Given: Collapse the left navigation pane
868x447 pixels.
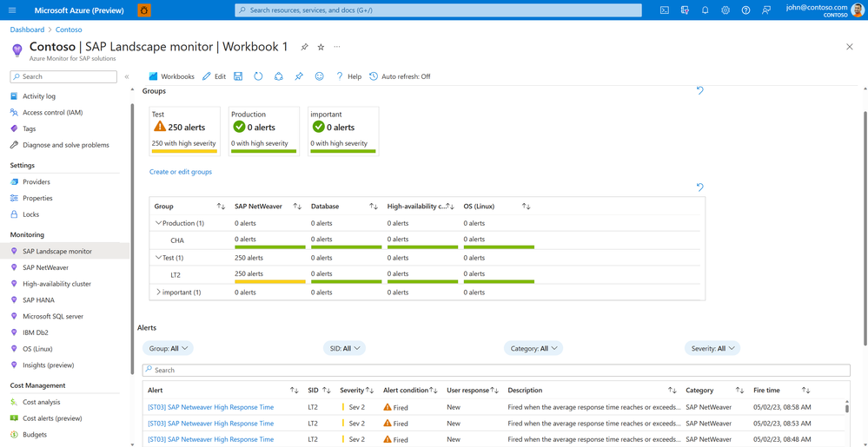Looking at the screenshot, I should [127, 76].
